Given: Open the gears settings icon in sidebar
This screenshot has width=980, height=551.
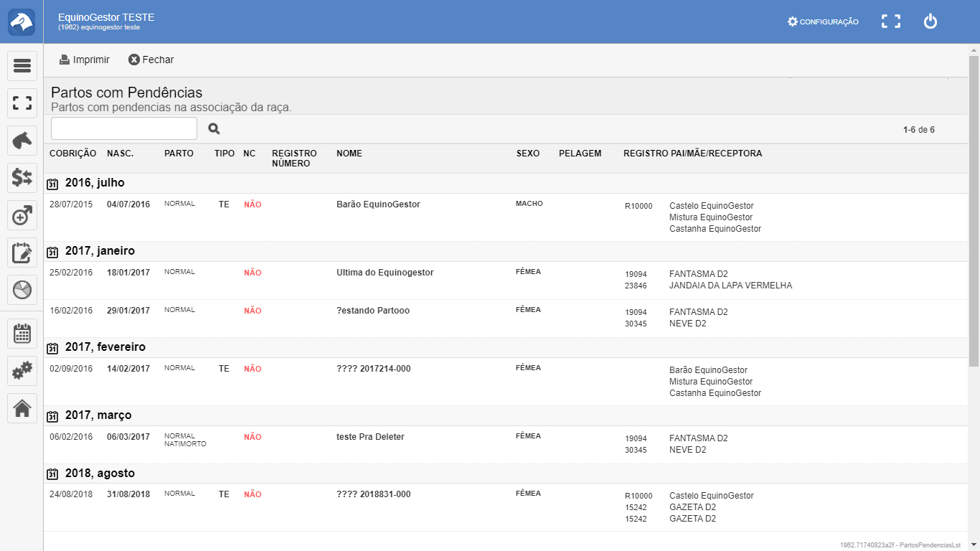Looking at the screenshot, I should tap(22, 371).
